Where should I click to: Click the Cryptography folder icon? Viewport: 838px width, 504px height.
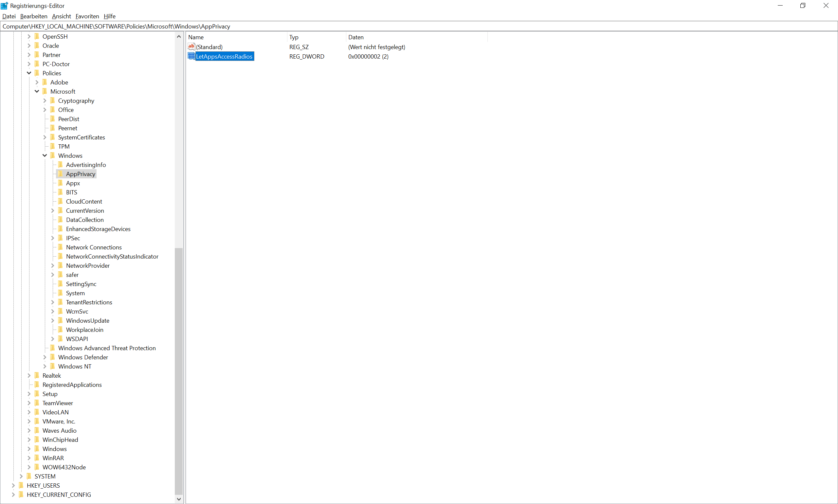53,100
